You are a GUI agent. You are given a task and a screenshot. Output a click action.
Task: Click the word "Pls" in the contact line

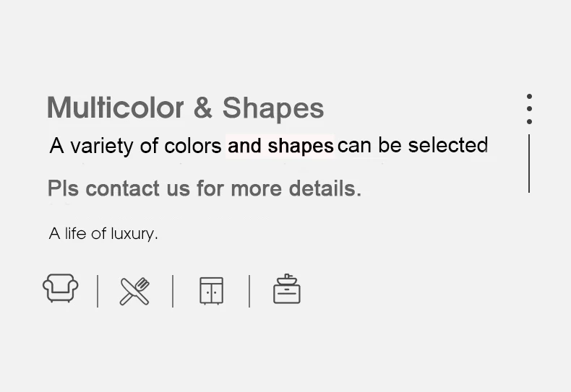pos(63,188)
